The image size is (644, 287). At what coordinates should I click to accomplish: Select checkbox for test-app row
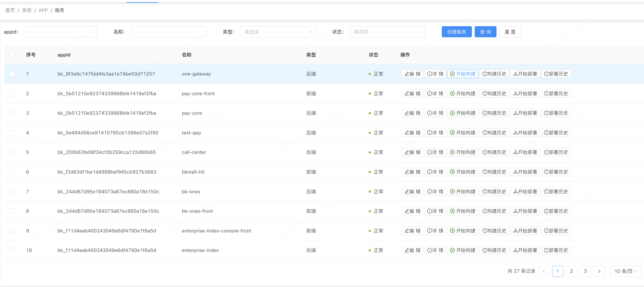12,133
